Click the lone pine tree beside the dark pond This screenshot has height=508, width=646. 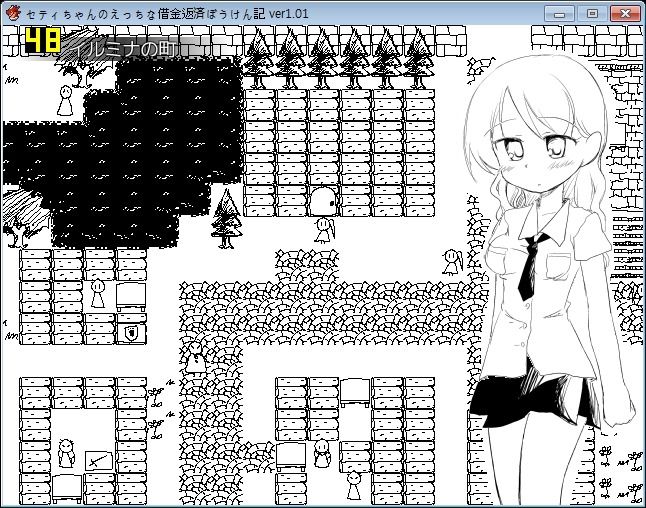[226, 219]
